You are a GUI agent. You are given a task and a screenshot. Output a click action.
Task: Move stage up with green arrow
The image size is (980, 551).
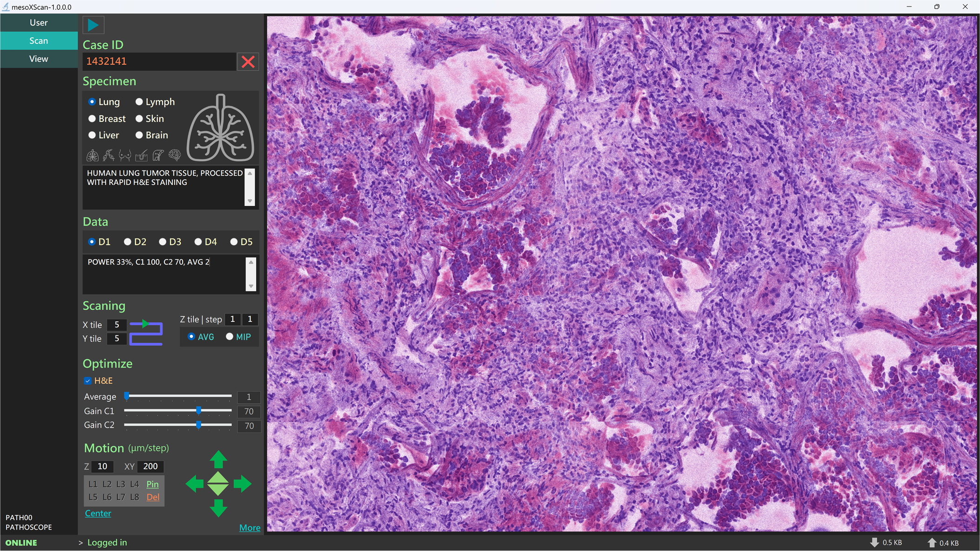218,459
